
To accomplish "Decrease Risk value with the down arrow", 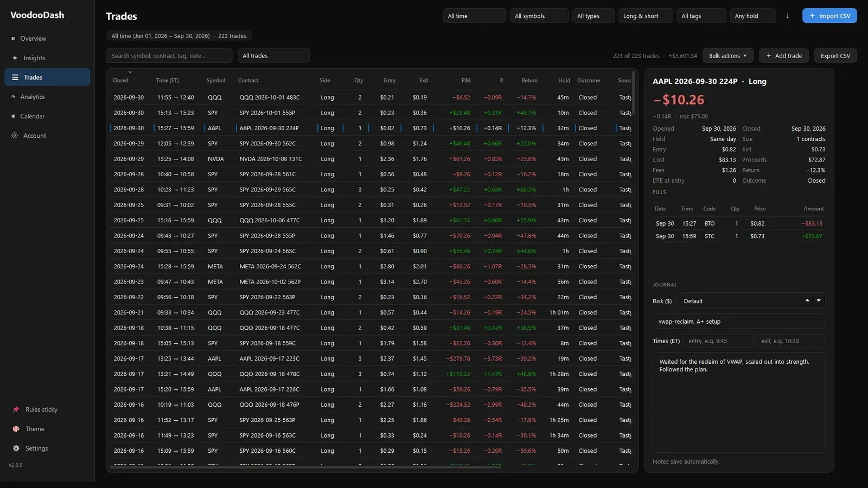I will coord(819,300).
